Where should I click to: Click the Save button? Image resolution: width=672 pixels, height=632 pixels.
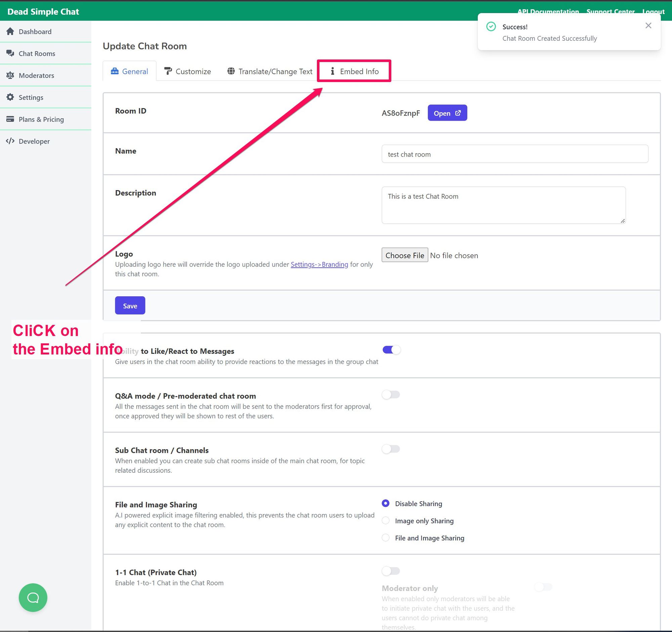130,305
